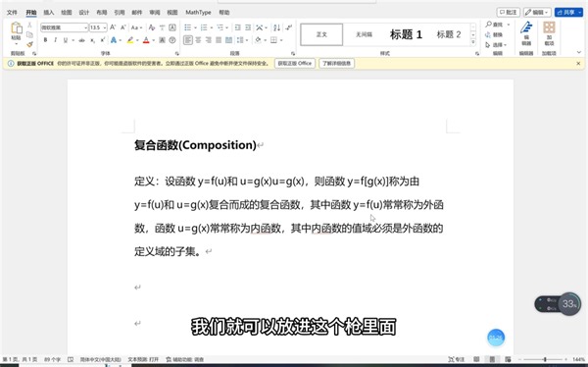Click Replace in editing group
Image resolution: width=588 pixels, height=367 pixels.
tap(494, 34)
